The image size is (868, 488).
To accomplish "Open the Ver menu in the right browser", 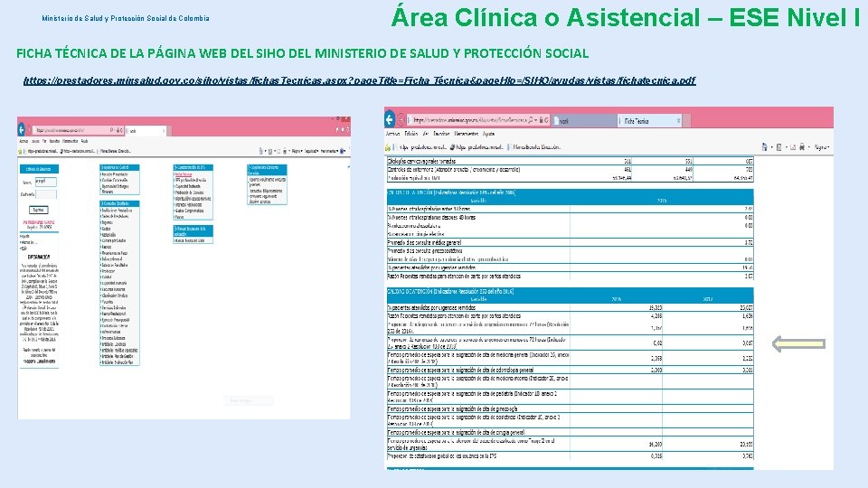I will point(426,134).
